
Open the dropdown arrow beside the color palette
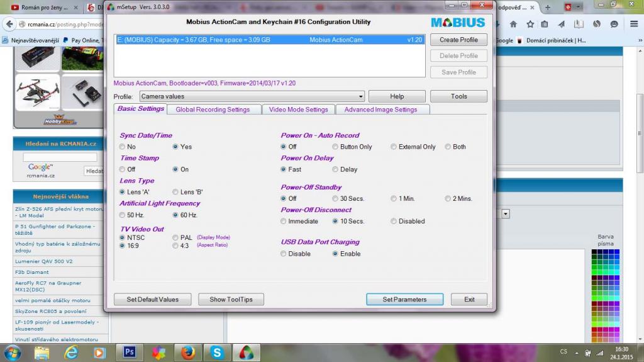click(x=505, y=214)
